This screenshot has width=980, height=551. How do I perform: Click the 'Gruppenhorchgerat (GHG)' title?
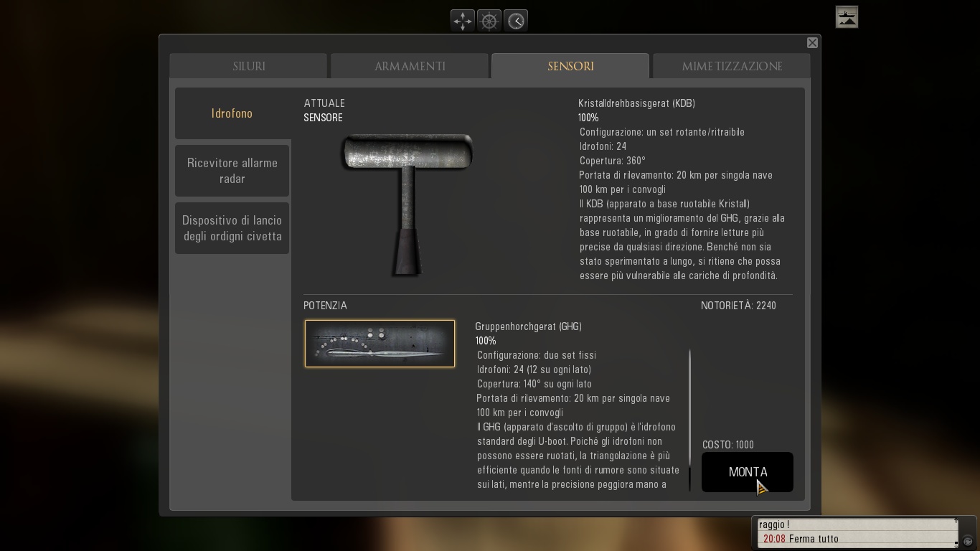[528, 326]
